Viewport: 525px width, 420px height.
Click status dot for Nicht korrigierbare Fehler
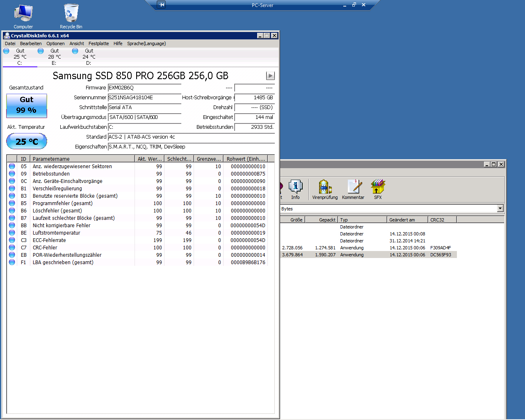tap(12, 225)
